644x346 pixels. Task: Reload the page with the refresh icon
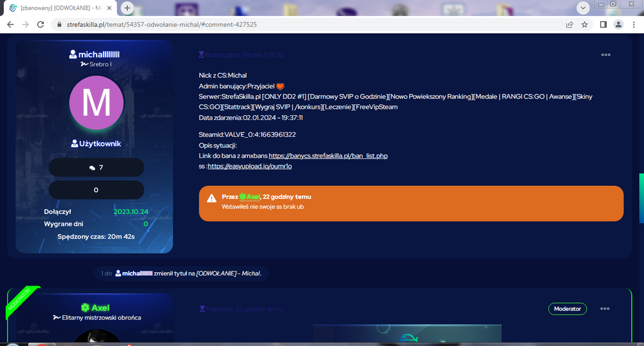pyautogui.click(x=40, y=24)
